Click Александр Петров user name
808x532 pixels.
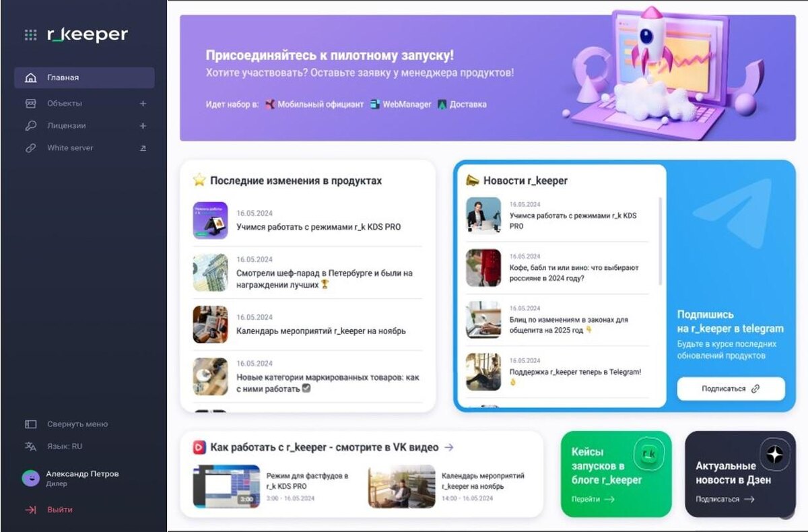82,473
